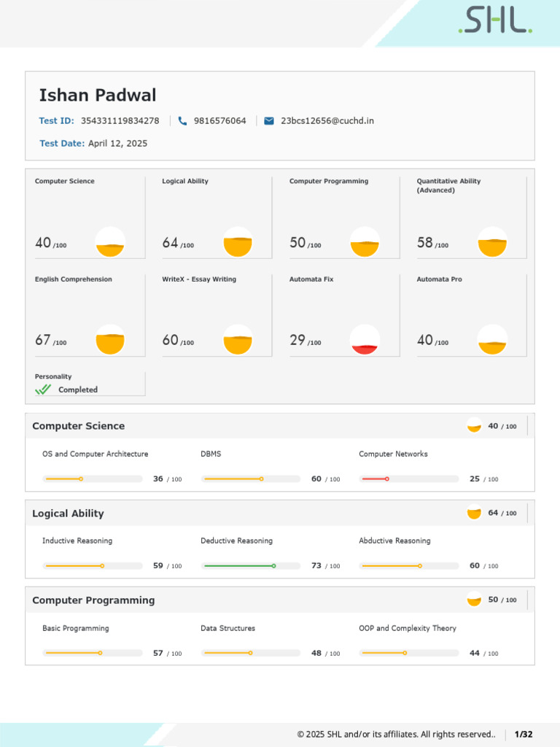
Task: Click the green Deductive Reasoning progress bar
Action: [x=251, y=566]
